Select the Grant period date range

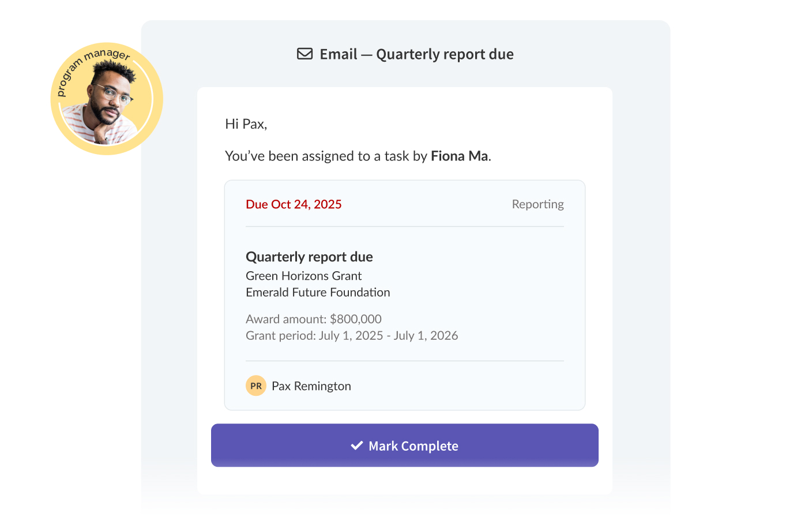pyautogui.click(x=352, y=336)
